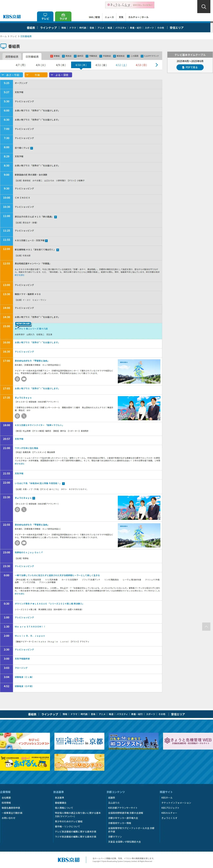Open the あげるくん campaign banner
This screenshot has height=868, width=213.
pos(25,762)
